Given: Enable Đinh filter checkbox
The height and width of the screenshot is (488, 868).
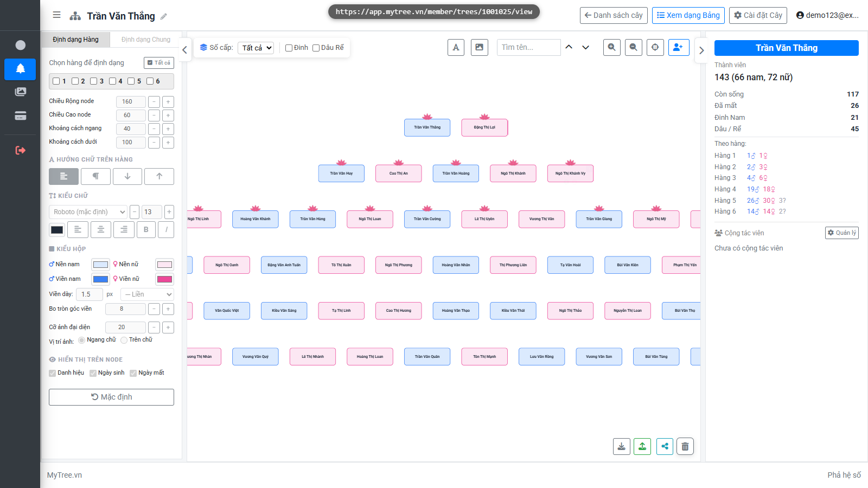Looking at the screenshot, I should pyautogui.click(x=289, y=48).
